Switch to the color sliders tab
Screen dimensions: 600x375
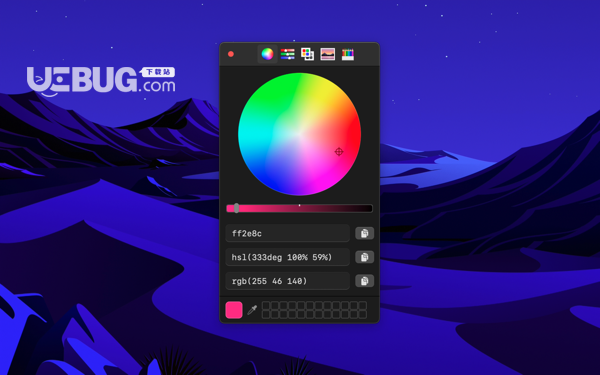287,54
